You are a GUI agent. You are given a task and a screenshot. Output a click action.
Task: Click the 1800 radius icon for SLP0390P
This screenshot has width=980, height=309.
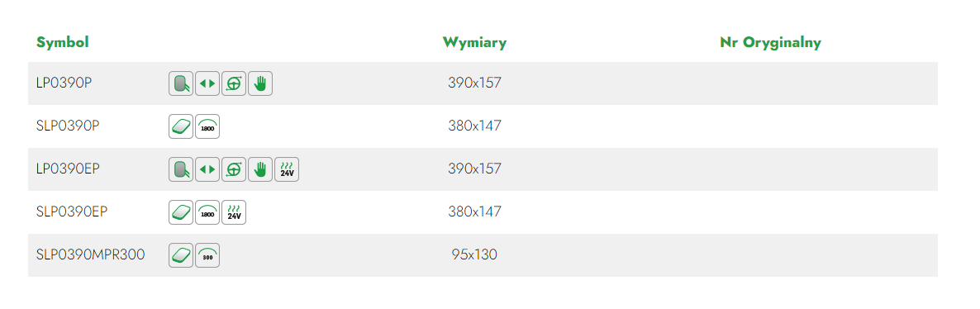(207, 126)
